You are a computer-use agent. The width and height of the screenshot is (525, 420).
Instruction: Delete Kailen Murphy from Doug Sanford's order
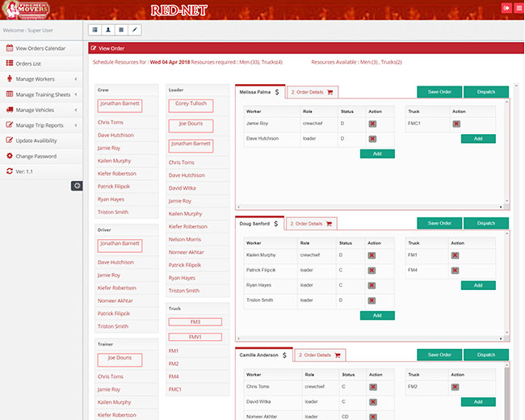tap(372, 255)
